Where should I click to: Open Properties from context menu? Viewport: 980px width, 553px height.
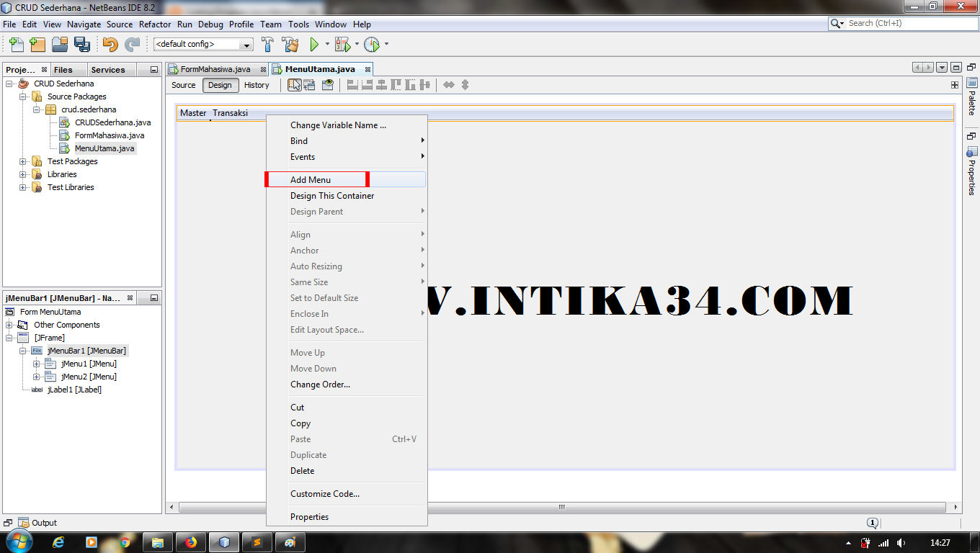coord(346,517)
